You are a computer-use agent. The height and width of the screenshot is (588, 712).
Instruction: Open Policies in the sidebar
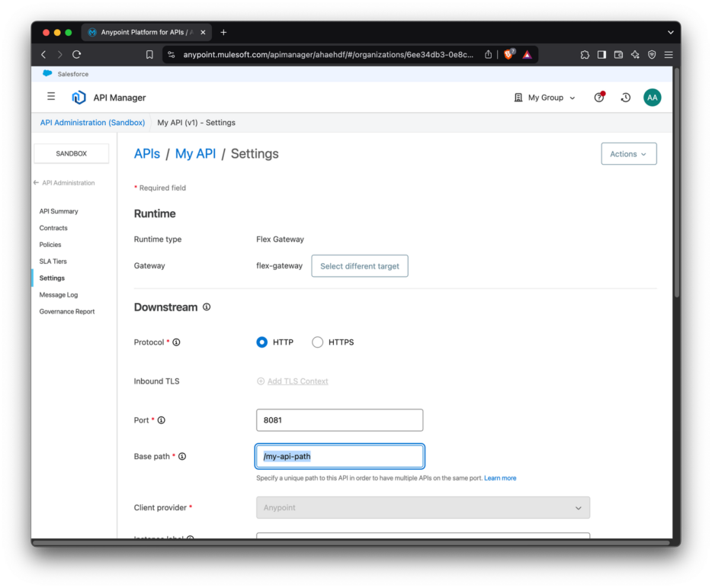pos(50,245)
